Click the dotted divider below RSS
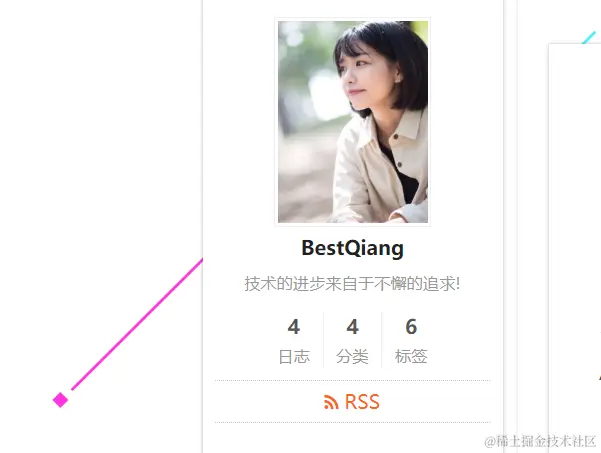Viewport: 601px width, 453px height. 352,422
